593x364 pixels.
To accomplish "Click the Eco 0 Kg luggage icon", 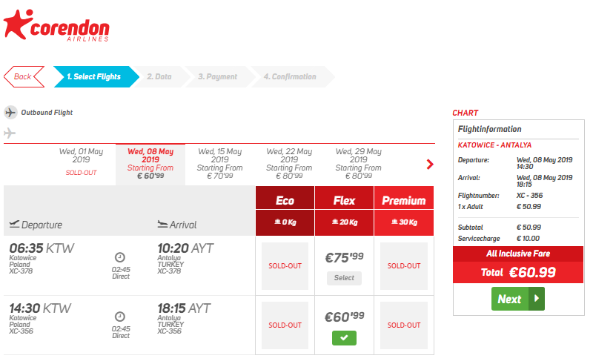I will (277, 222).
